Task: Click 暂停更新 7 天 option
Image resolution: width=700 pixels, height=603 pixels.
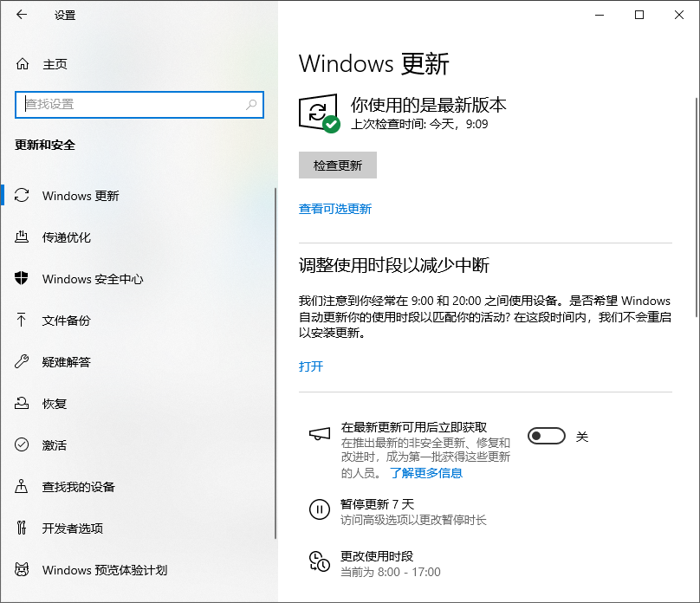Action: click(x=377, y=504)
